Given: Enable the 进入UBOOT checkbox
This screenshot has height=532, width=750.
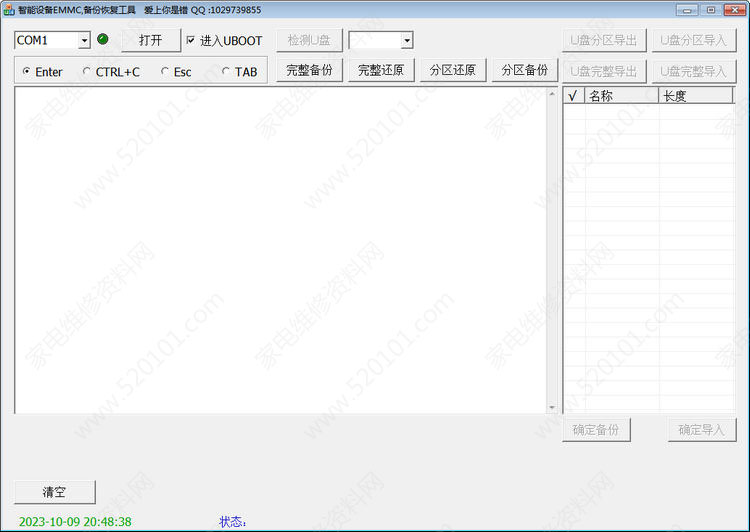Looking at the screenshot, I should click(x=191, y=41).
